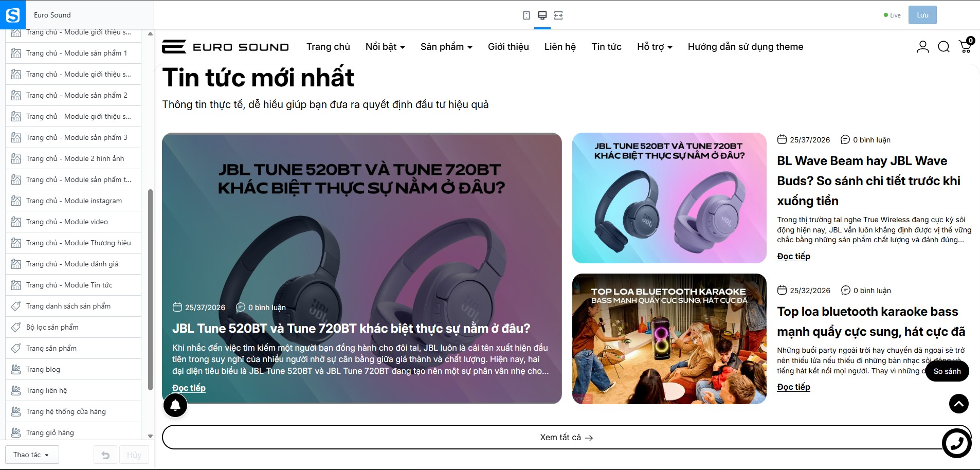Select Trang chủ - Module Tin tức
Viewport: 980px width, 470px height.
[x=73, y=285]
